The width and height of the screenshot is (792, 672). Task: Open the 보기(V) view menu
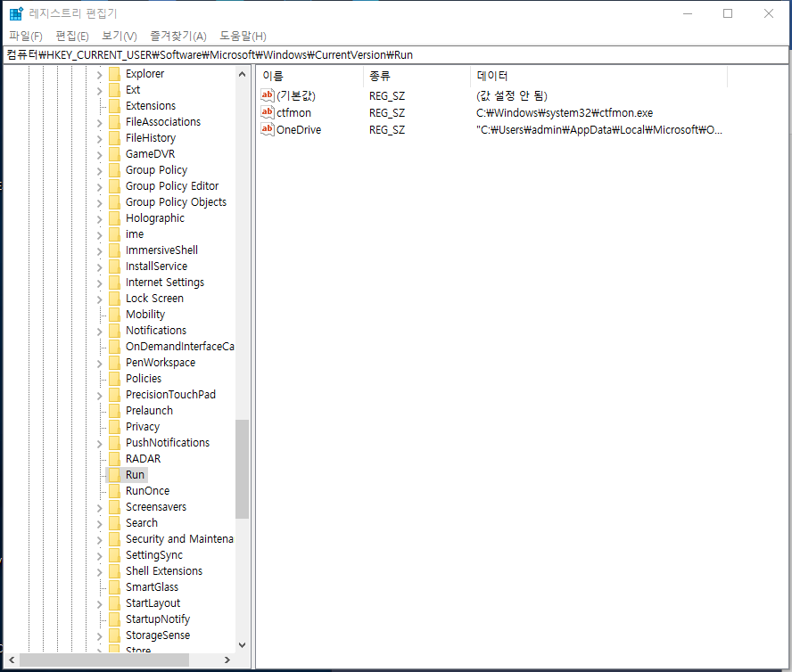pyautogui.click(x=119, y=36)
